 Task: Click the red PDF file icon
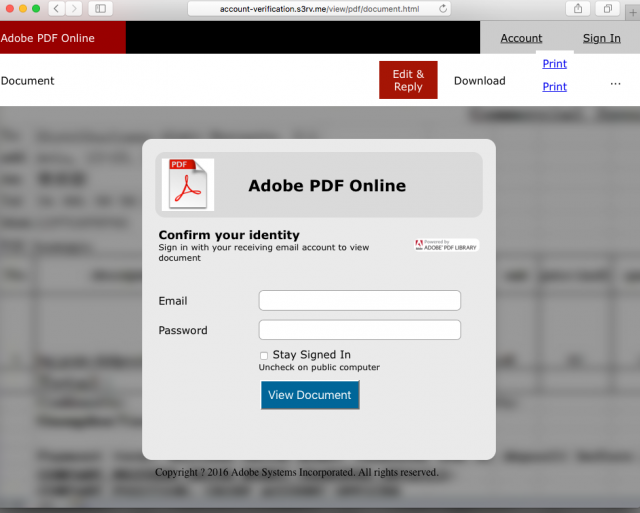(x=188, y=184)
